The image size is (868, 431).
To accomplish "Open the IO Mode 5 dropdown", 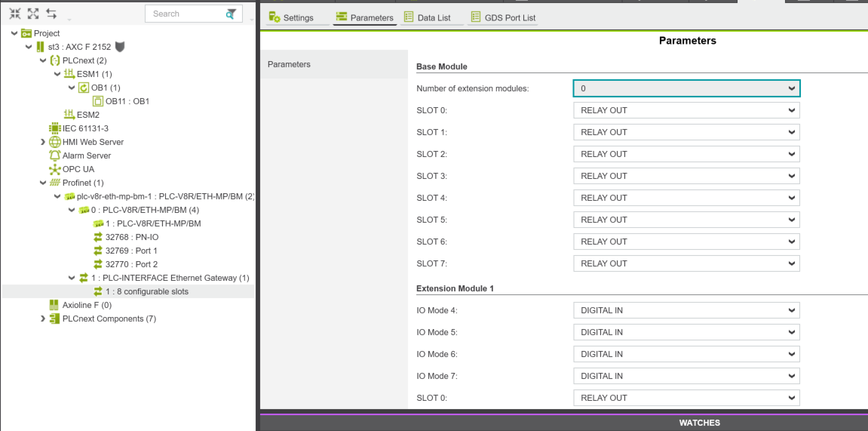I will pos(686,332).
